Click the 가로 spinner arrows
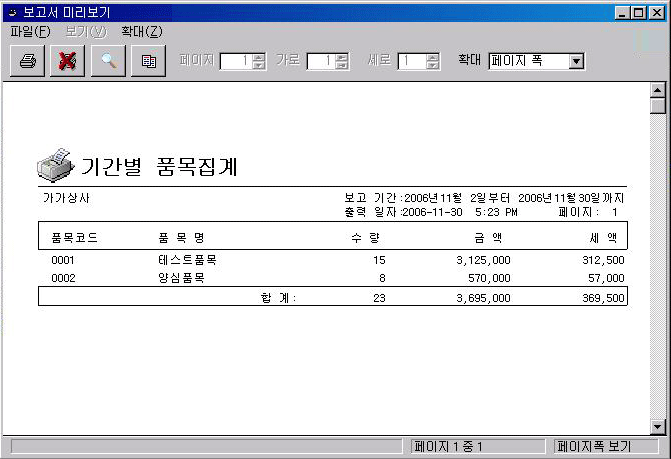 (341, 61)
